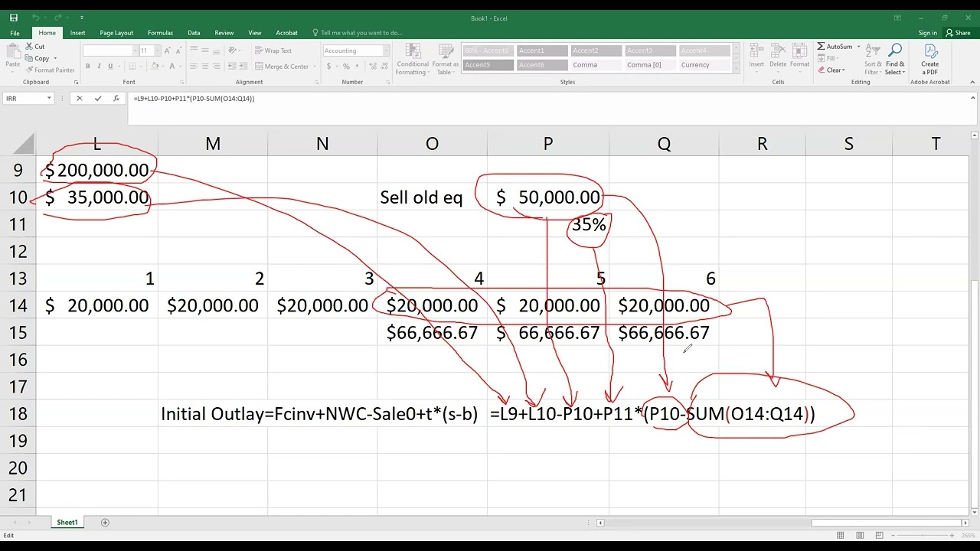
Task: Click the AutoSum sigma button
Action: 834,47
